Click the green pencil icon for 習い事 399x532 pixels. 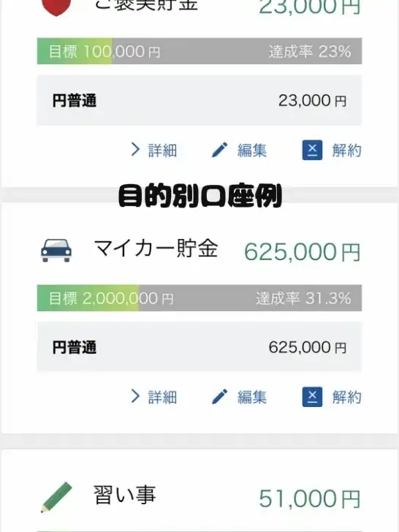click(x=56, y=497)
